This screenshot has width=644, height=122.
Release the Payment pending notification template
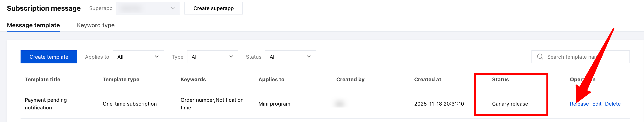click(579, 104)
